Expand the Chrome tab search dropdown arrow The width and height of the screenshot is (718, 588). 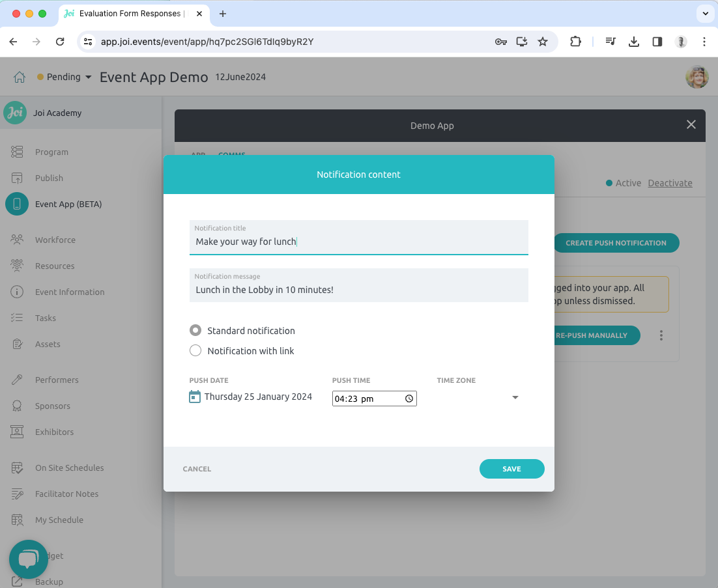[706, 14]
